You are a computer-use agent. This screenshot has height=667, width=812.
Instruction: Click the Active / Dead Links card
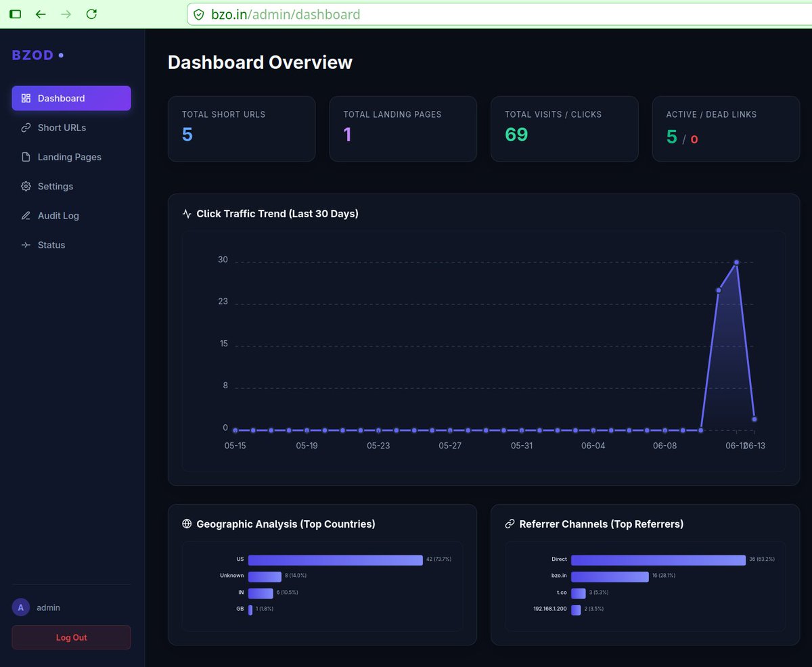pyautogui.click(x=726, y=129)
